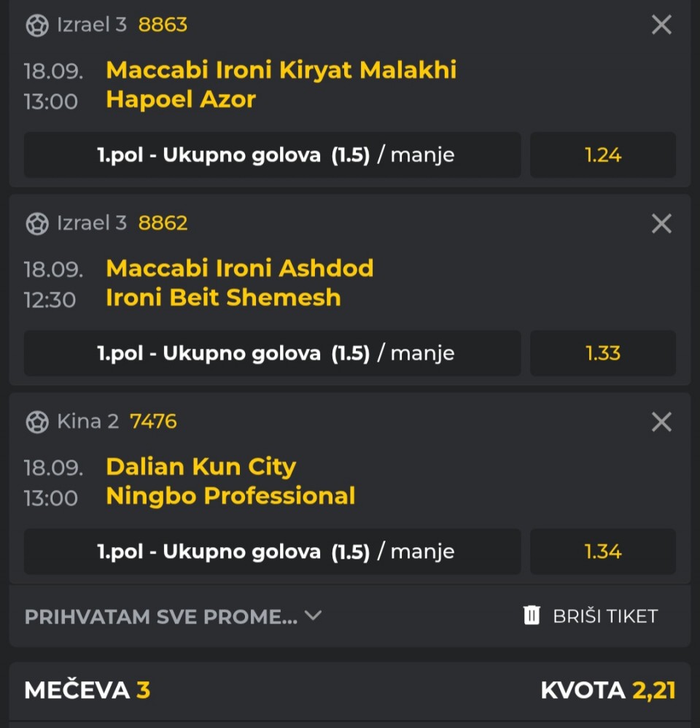Click the soccer ball icon beside Kina 2
Image resolution: width=700 pixels, height=728 pixels.
click(37, 422)
